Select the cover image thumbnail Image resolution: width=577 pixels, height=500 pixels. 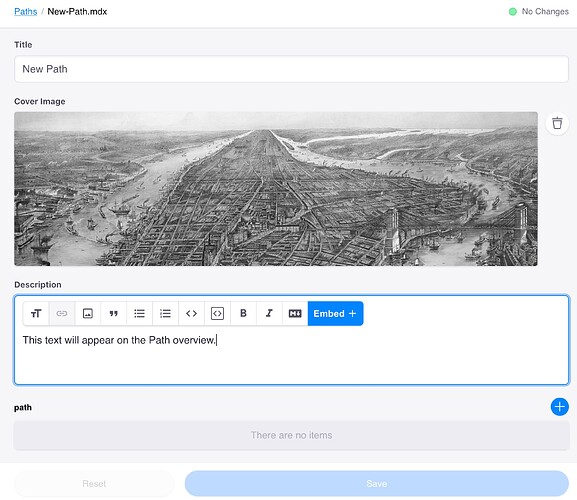pos(276,189)
